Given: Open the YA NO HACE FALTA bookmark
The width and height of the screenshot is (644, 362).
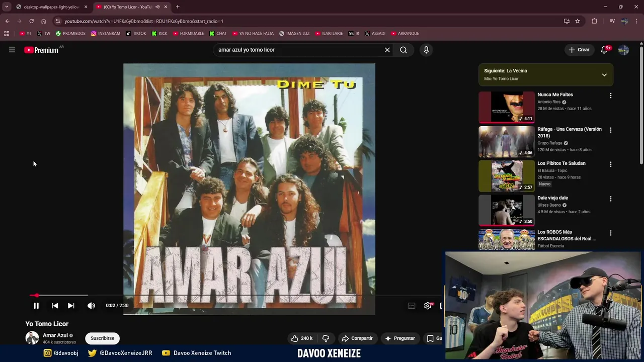Looking at the screenshot, I should 253,34.
